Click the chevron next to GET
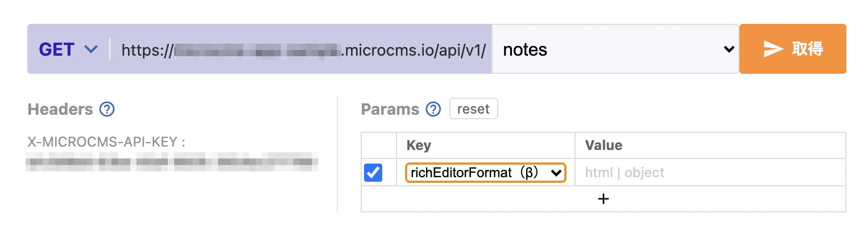This screenshot has width=868, height=234. [x=91, y=49]
